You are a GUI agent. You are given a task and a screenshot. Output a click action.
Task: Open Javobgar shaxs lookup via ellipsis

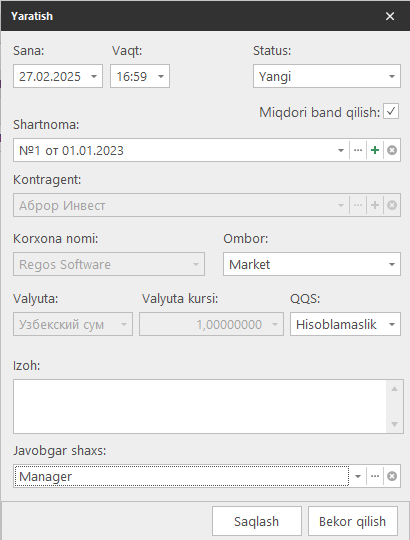point(375,476)
